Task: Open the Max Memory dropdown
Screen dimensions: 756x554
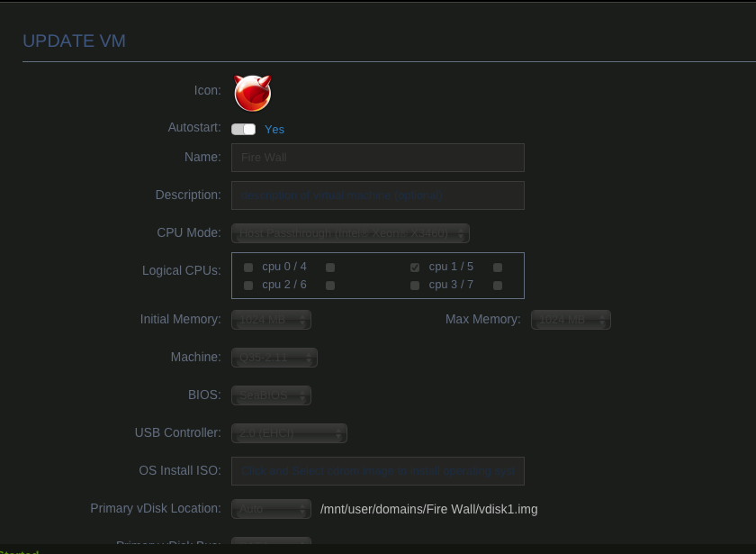Action: [571, 320]
